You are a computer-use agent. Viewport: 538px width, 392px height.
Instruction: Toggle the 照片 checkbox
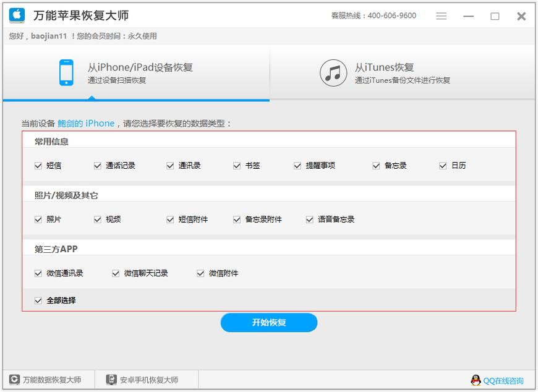click(x=38, y=219)
